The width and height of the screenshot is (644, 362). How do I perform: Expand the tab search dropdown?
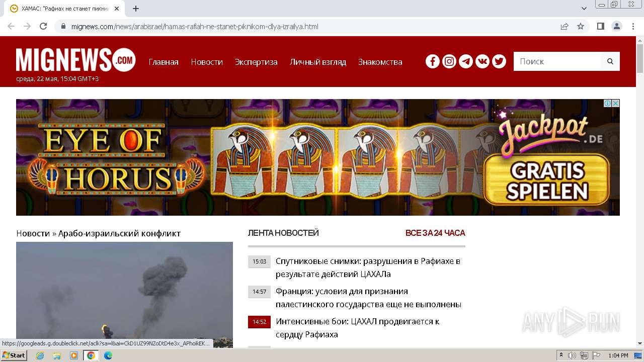click(584, 9)
